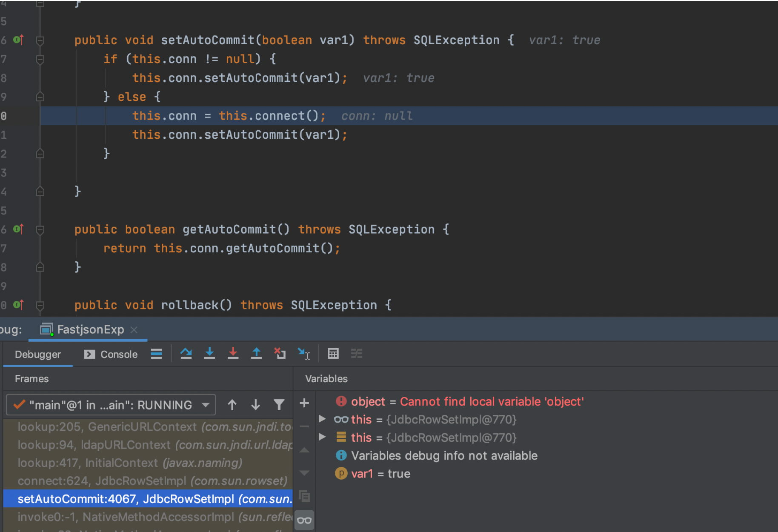Click the Force Step Into red arrow icon
Viewport: 778px width, 532px height.
point(233,354)
